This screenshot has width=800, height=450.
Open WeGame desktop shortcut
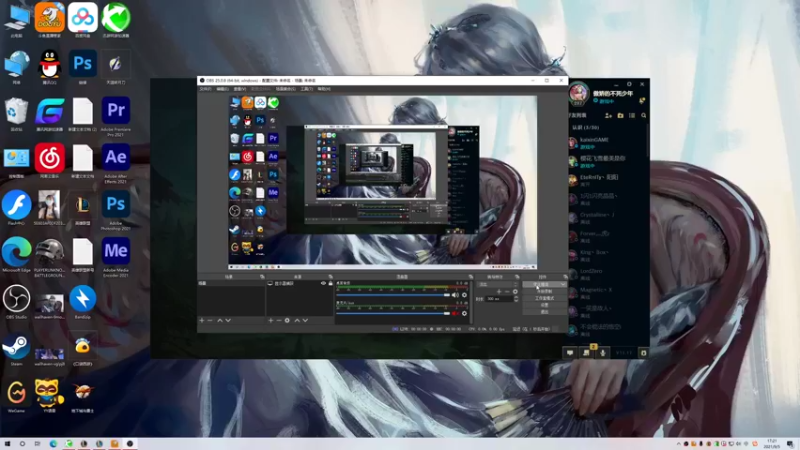click(x=16, y=396)
